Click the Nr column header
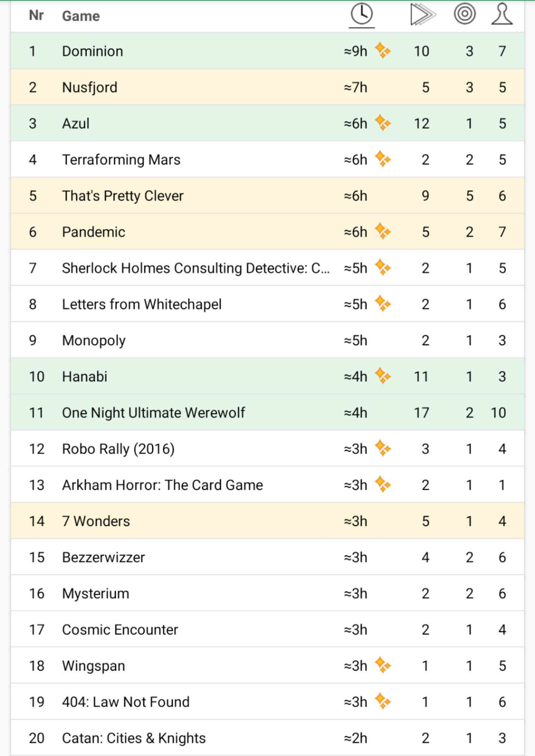This screenshot has height=756, width=535. pos(36,16)
